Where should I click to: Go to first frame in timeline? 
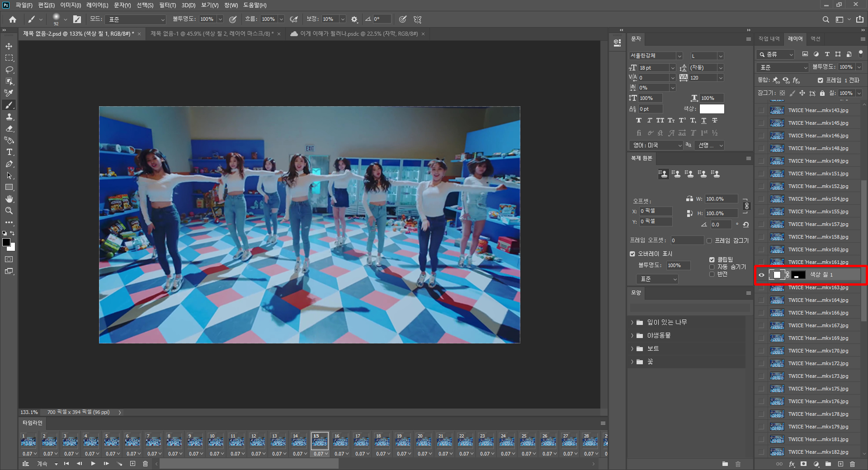pyautogui.click(x=66, y=464)
